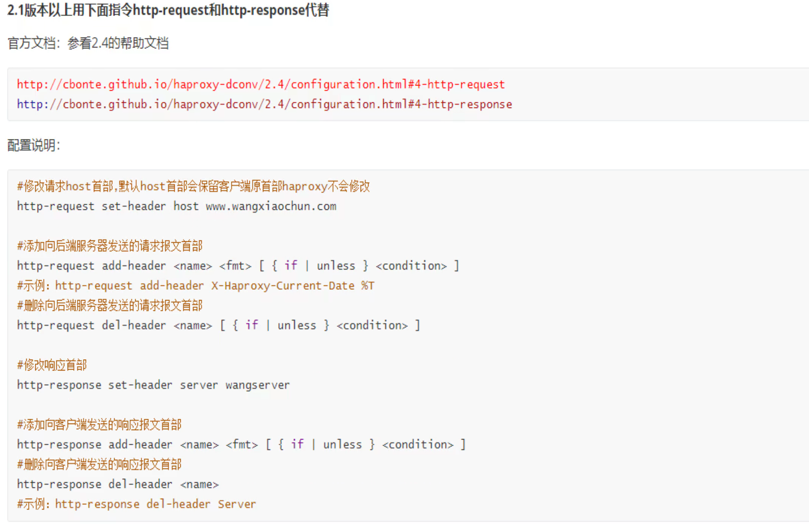The image size is (809, 532).
Task: Click the comment on deleting client response headers
Action: [x=100, y=464]
